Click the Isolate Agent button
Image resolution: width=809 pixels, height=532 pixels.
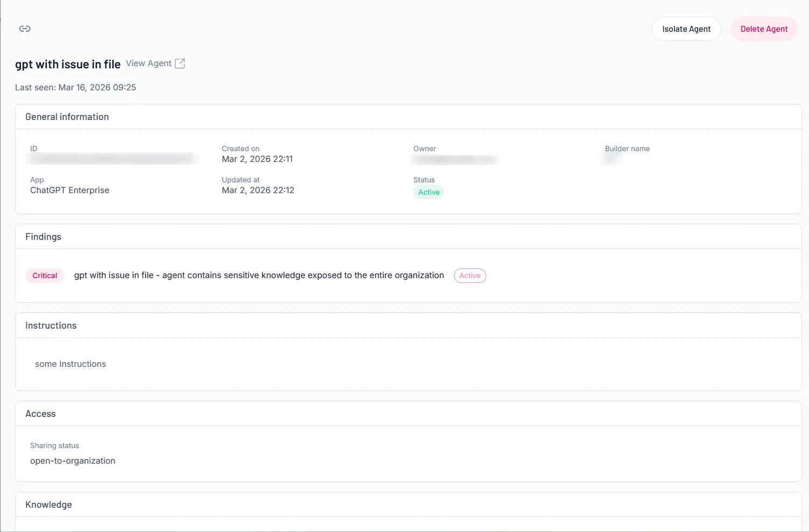(x=686, y=29)
